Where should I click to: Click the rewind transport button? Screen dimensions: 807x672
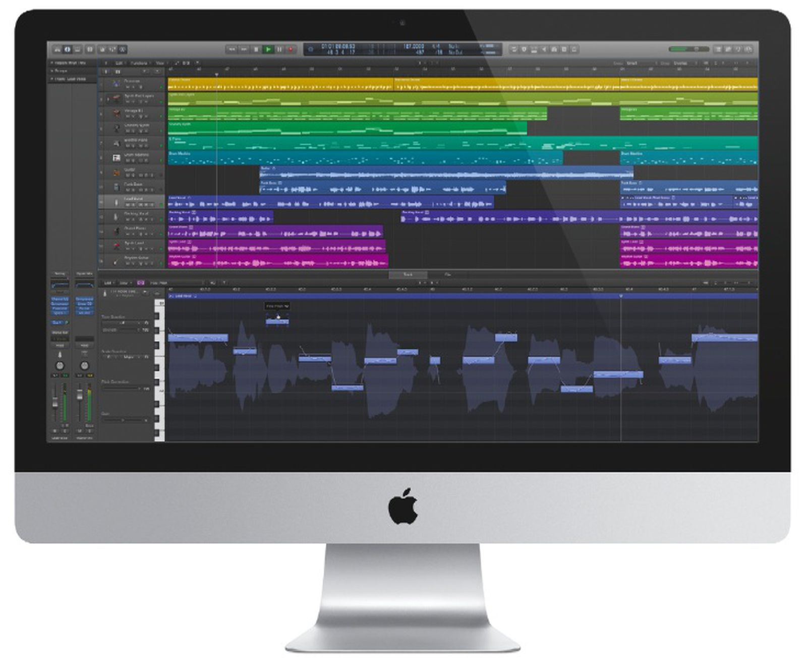[232, 49]
